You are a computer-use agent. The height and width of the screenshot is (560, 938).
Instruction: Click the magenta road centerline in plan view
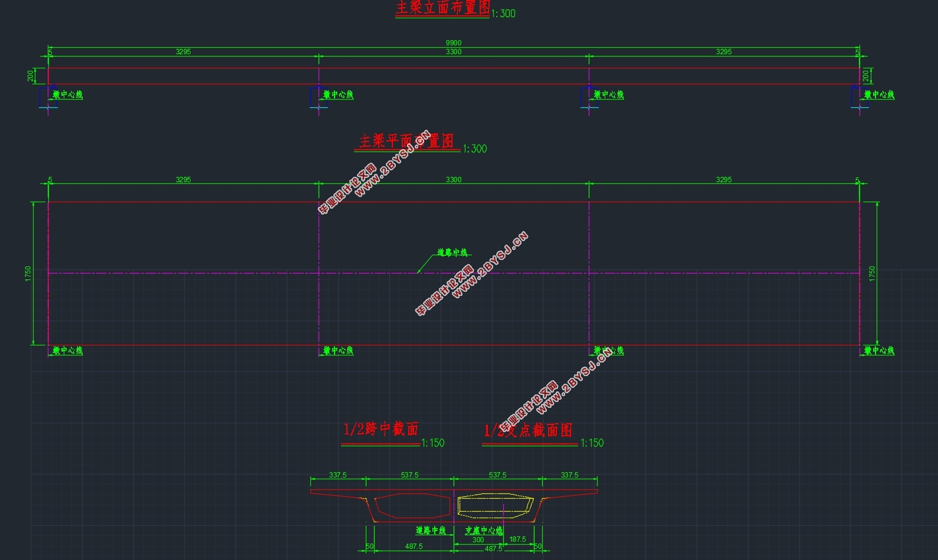click(454, 273)
